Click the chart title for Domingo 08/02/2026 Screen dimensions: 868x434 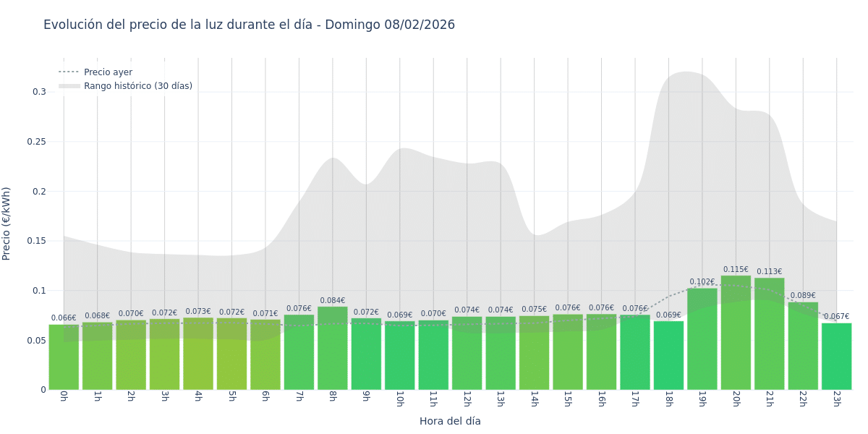pyautogui.click(x=249, y=25)
